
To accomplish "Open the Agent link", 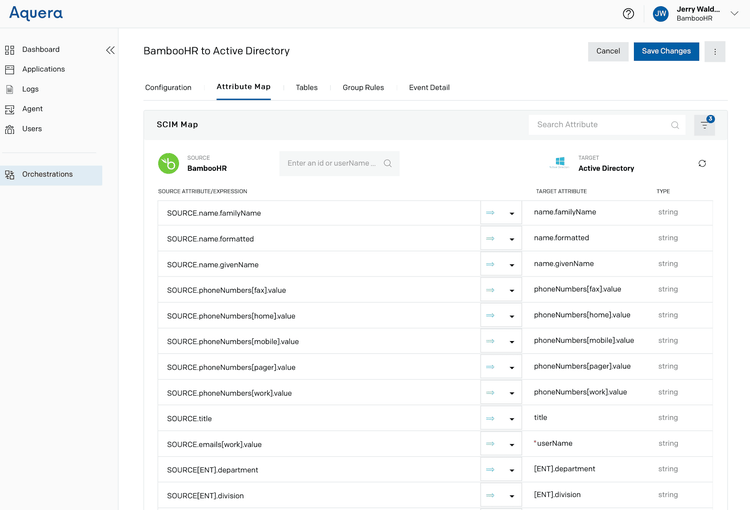I will coord(32,109).
